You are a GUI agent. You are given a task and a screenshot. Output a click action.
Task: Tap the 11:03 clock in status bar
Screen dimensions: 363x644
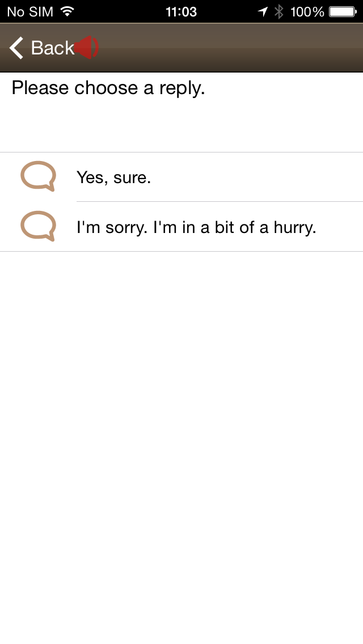tap(181, 11)
